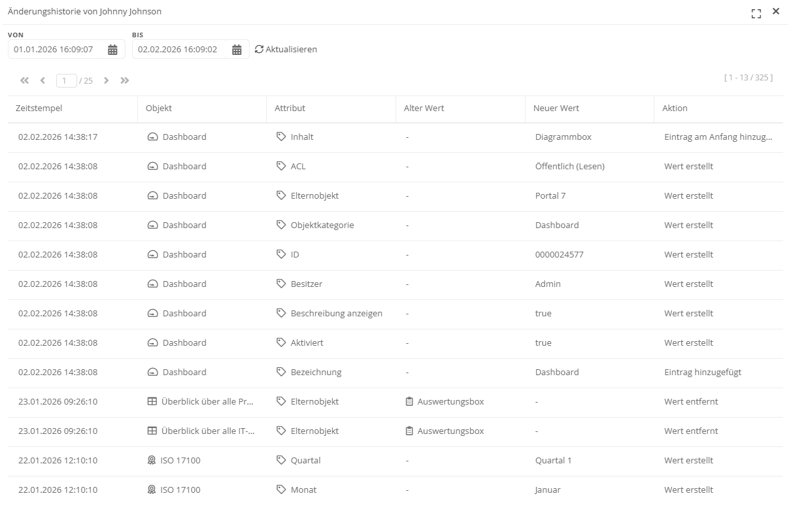
Task: Open the VON date calendar picker
Action: coord(112,50)
